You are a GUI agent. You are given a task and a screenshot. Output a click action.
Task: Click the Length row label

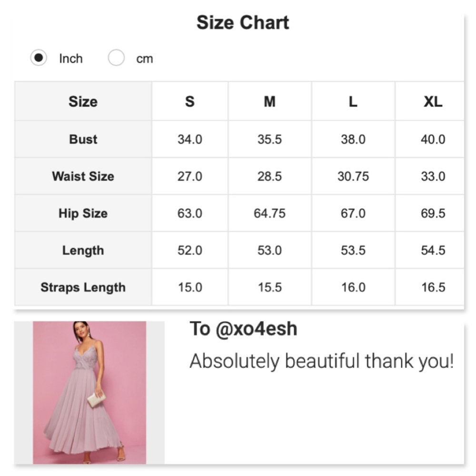click(x=83, y=250)
